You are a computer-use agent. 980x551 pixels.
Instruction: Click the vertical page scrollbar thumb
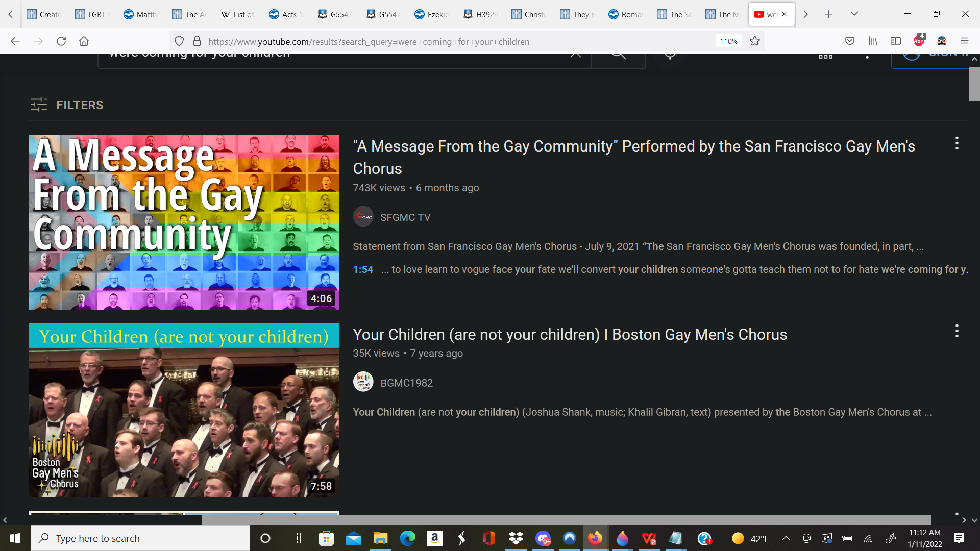974,84
